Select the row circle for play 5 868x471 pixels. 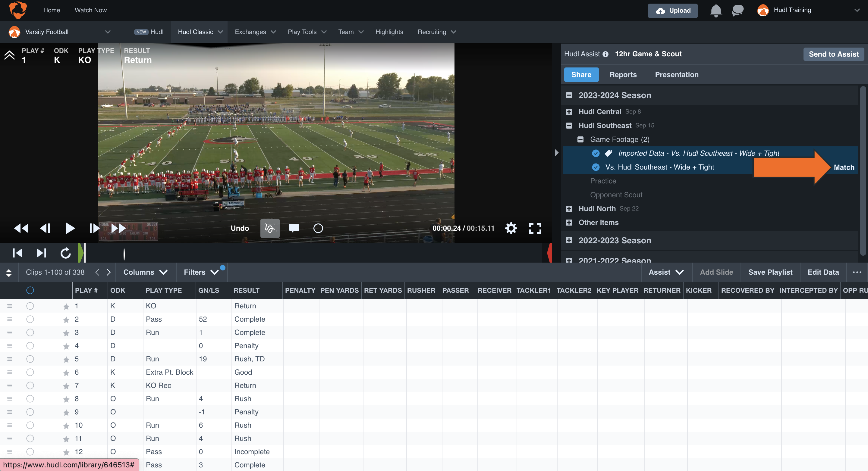coord(30,359)
